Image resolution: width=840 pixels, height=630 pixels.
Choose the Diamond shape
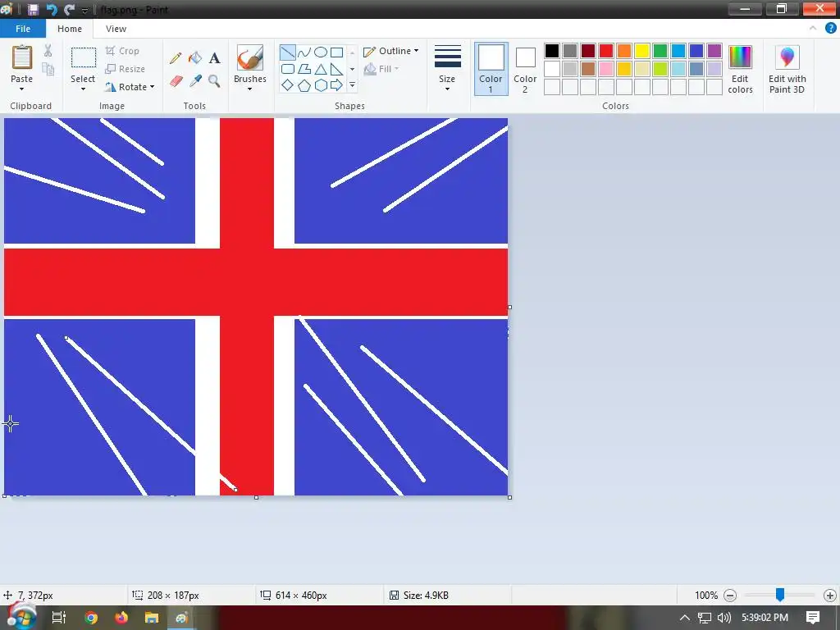[287, 85]
